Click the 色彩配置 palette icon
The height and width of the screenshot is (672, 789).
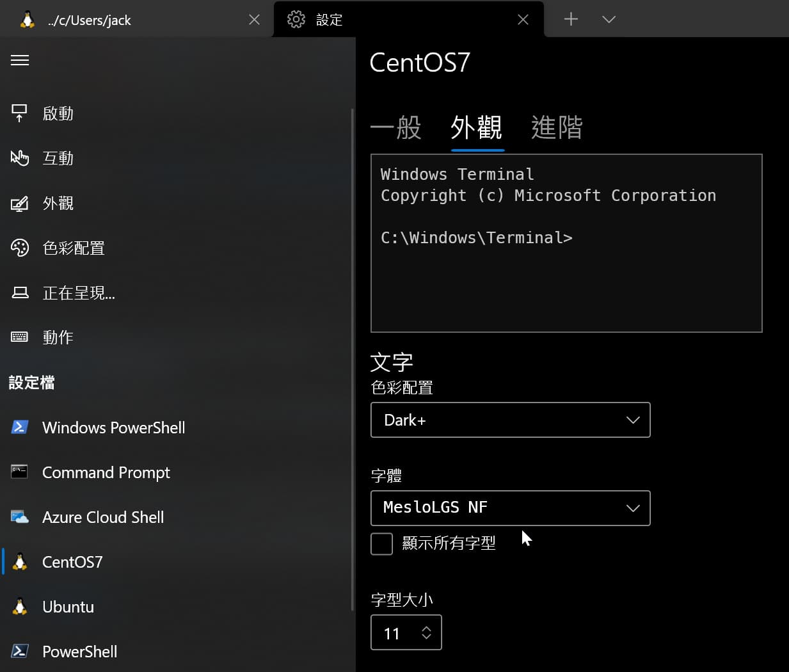click(20, 248)
